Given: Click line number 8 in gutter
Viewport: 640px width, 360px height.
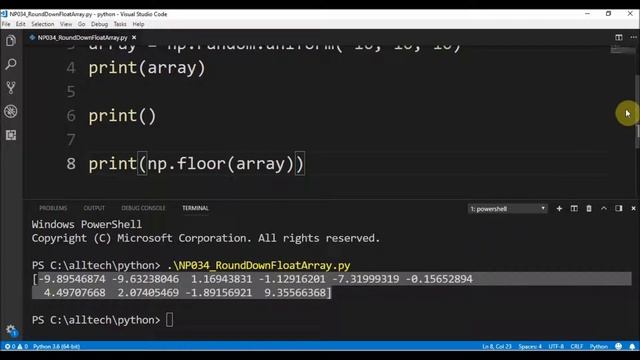Looking at the screenshot, I should pos(71,164).
